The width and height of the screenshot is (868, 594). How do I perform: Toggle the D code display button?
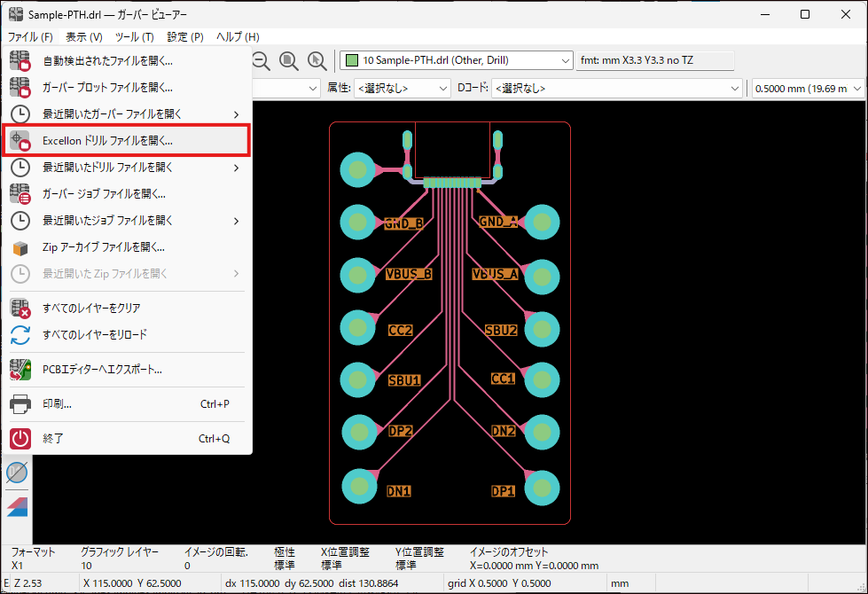click(x=17, y=473)
